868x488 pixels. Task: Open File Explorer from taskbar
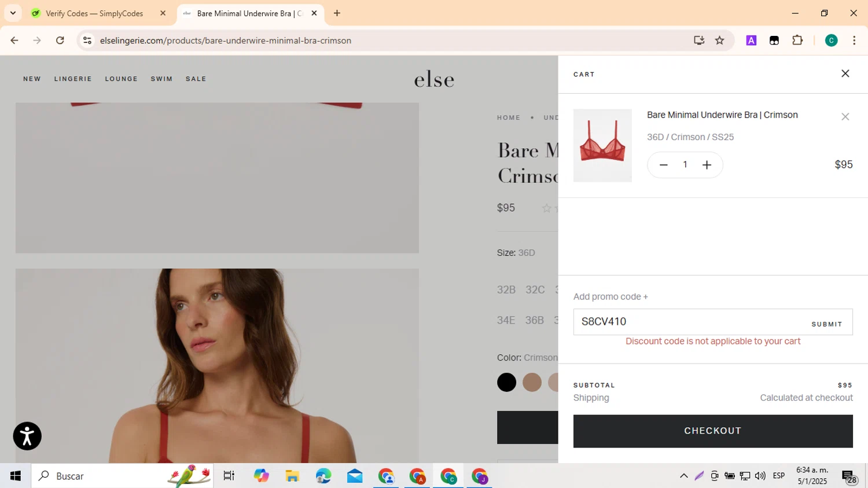tap(292, 476)
